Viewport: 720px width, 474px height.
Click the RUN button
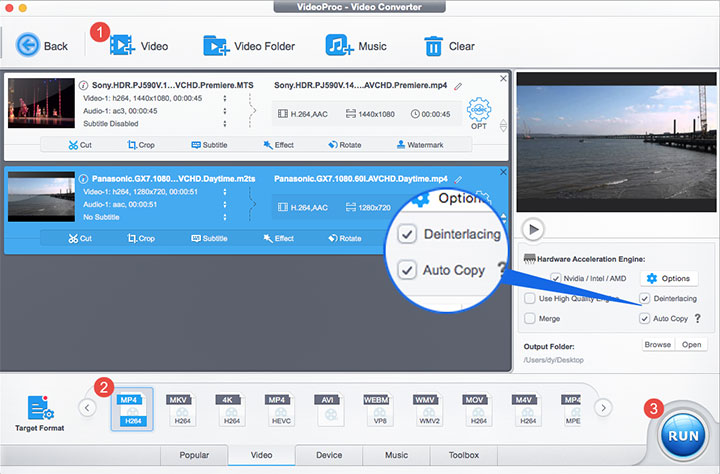[683, 435]
